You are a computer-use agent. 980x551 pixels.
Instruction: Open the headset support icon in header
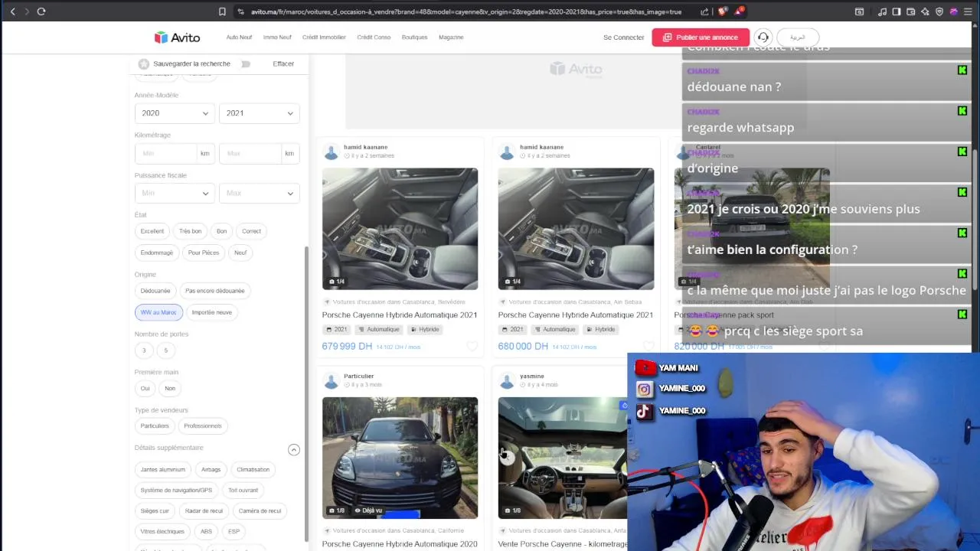pyautogui.click(x=763, y=37)
